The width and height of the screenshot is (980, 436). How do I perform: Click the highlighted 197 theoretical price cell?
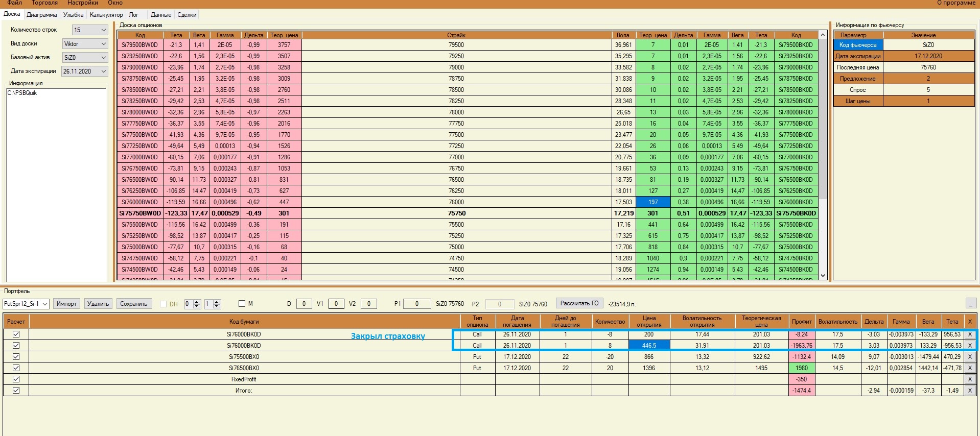tap(653, 202)
